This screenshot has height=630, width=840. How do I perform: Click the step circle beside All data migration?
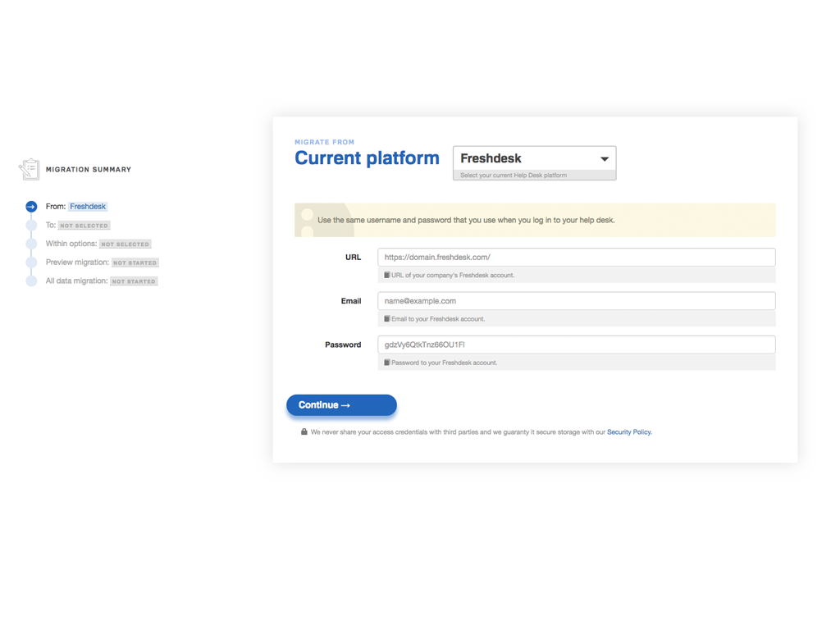click(31, 281)
